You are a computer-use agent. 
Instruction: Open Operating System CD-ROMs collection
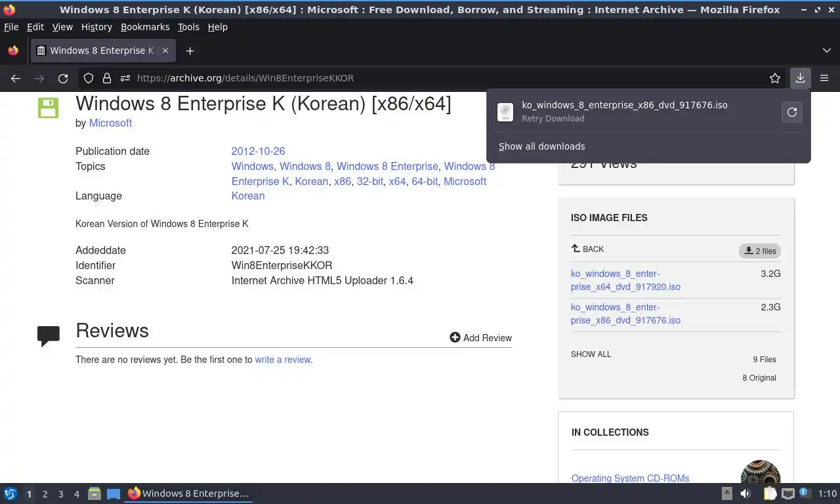coord(630,478)
